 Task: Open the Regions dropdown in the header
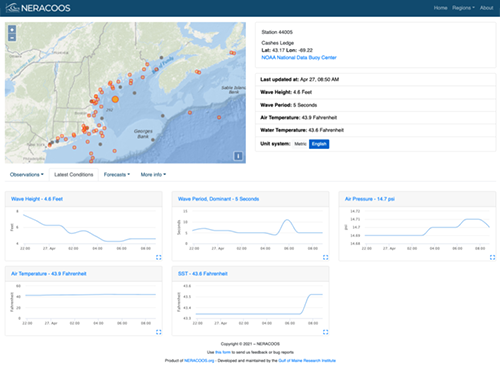click(x=463, y=8)
